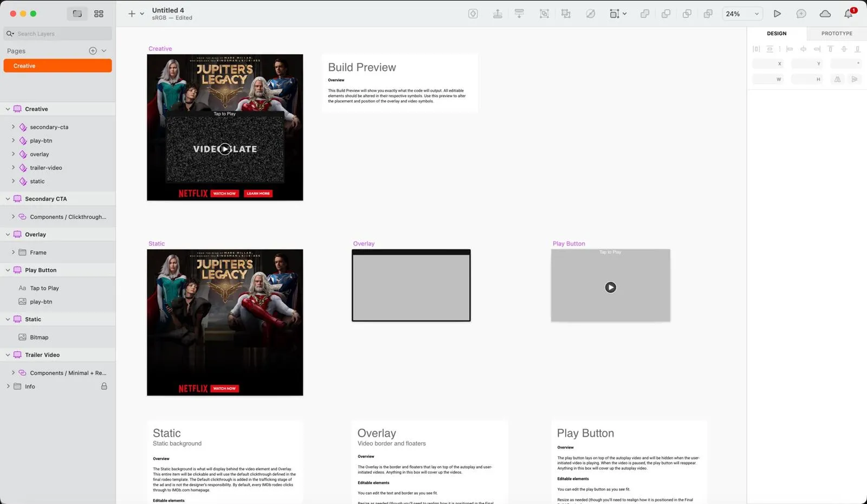Click the Overlay artboard title on canvas
This screenshot has width=867, height=504.
[364, 243]
